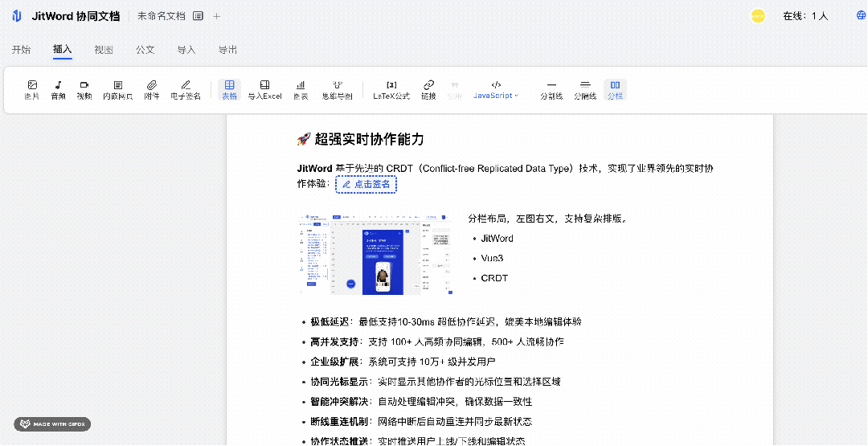
Task: Insert a code block with the </> icon
Action: [496, 84]
